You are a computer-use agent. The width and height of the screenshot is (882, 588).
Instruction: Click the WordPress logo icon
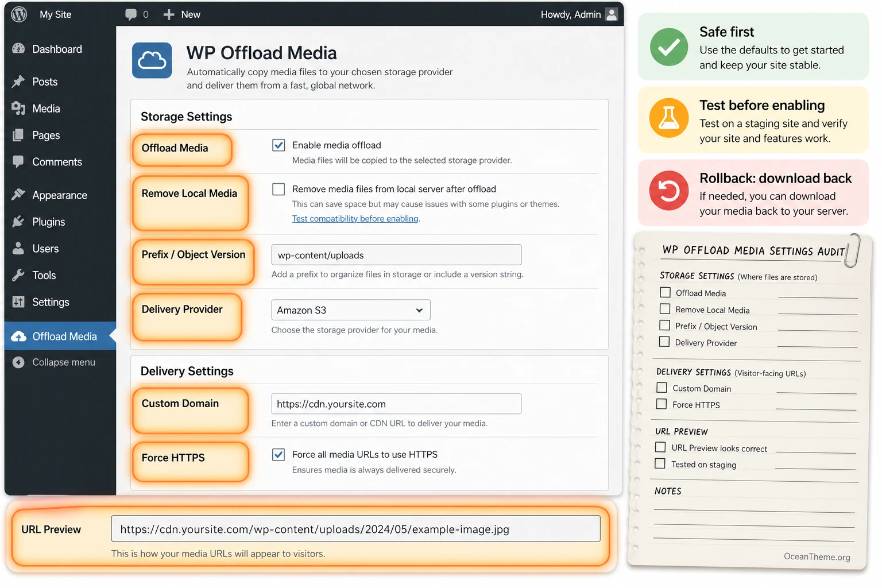(19, 14)
